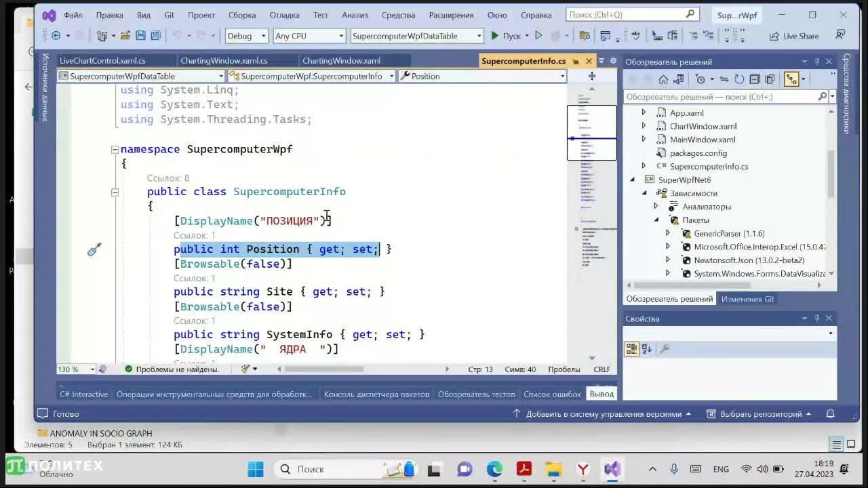Click the navigate backward arrow icon

click(x=56, y=36)
